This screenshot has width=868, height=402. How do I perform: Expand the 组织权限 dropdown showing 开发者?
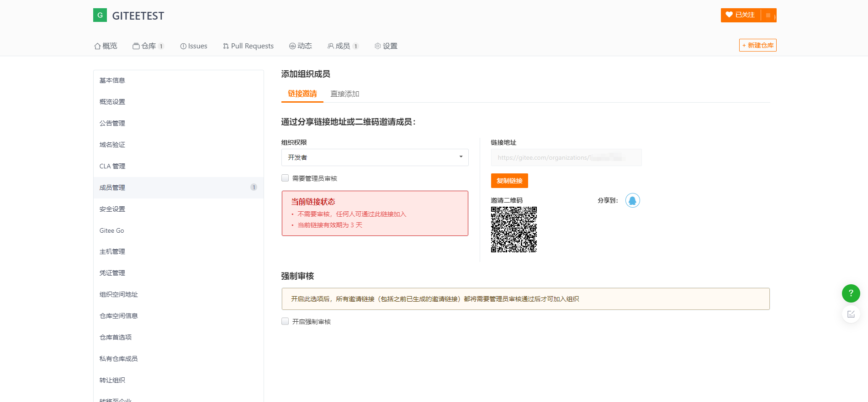pos(375,157)
